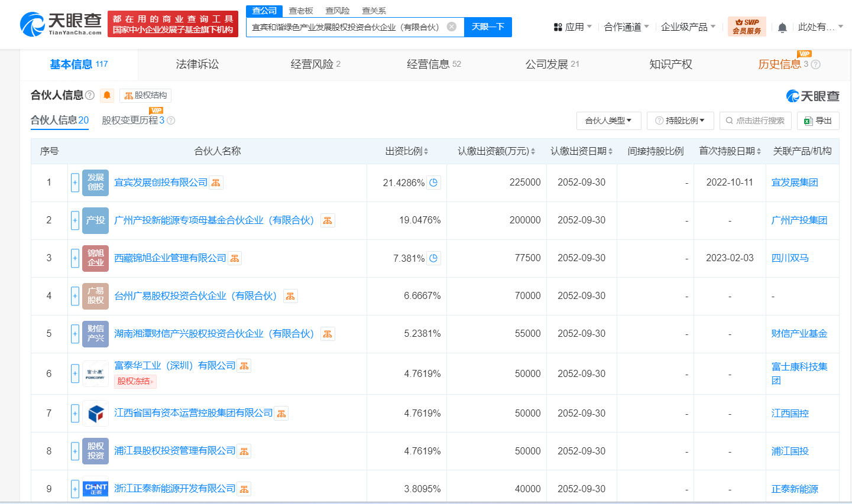Switch to 公司发展 tab

click(552, 64)
